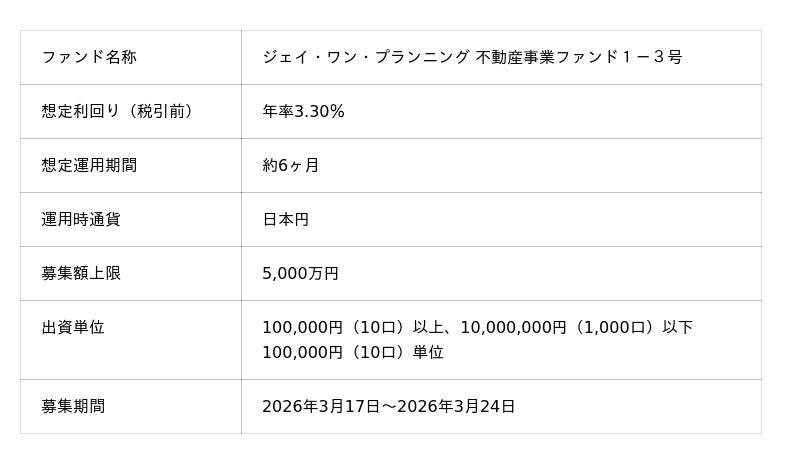
Task: Select the 日本円 currency value
Action: click(285, 219)
